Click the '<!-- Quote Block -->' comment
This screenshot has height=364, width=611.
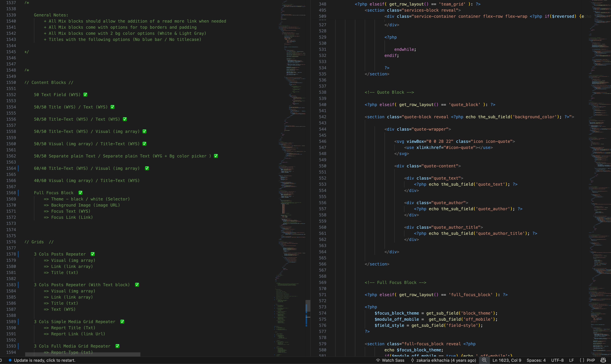pyautogui.click(x=389, y=92)
